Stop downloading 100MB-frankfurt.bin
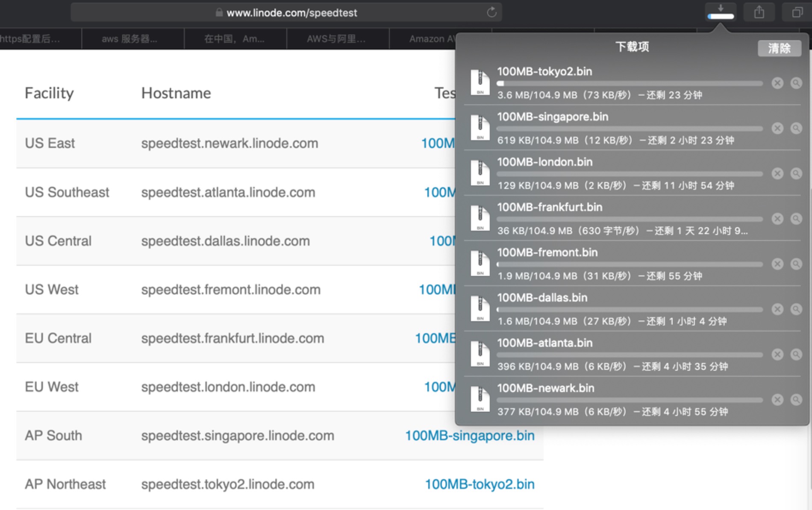This screenshot has width=812, height=510. 777,219
